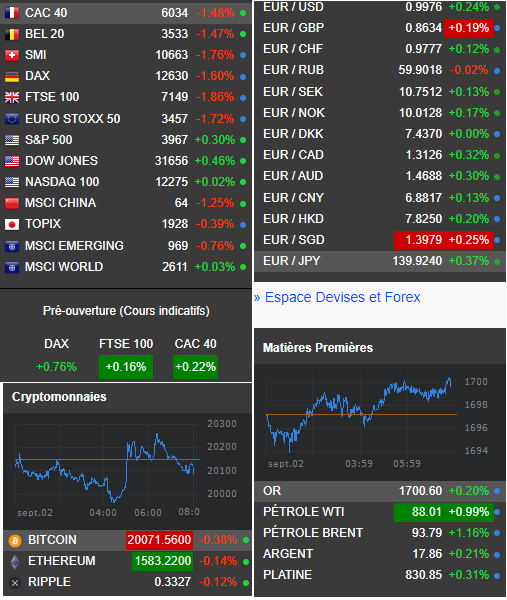The width and height of the screenshot is (507, 600).
Task: Click the Bitcoin price chart
Action: [x=108, y=464]
